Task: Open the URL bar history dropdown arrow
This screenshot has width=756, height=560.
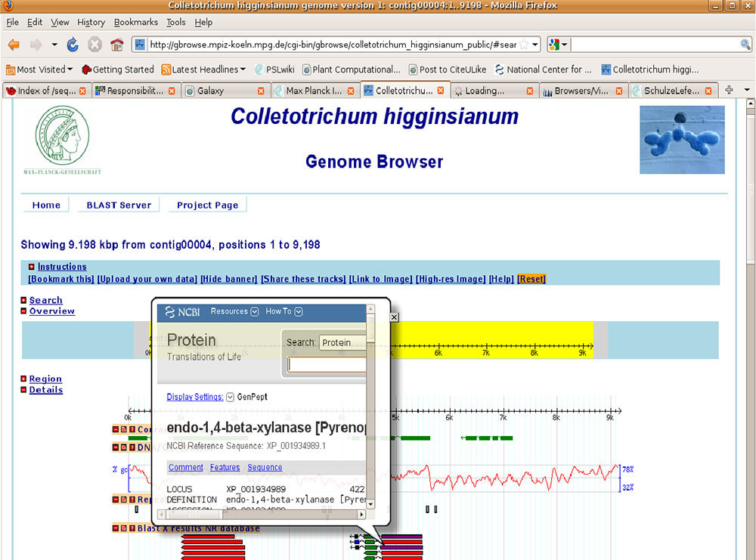Action: click(x=534, y=45)
